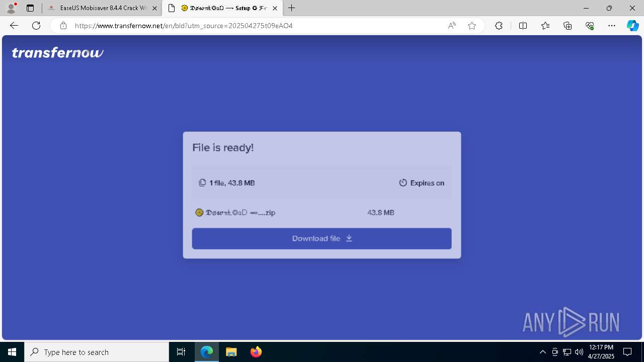Open the profile avatar menu
This screenshot has width=644, height=362.
(x=11, y=8)
